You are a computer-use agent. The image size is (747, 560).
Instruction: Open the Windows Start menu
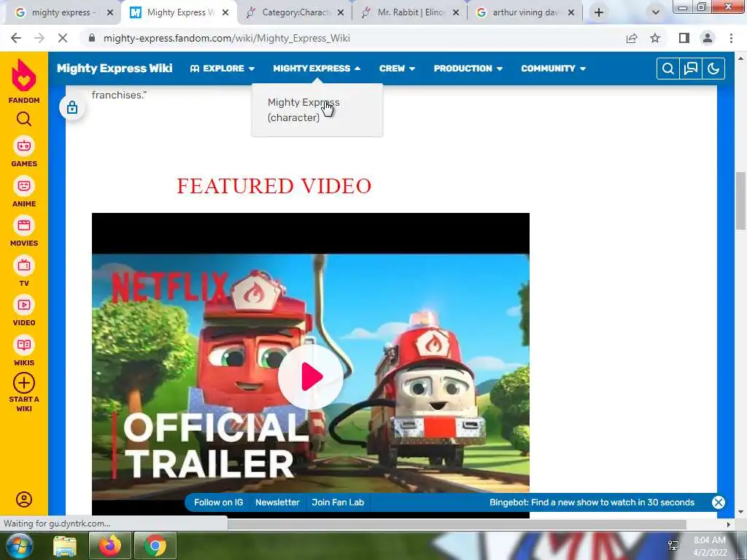point(18,545)
